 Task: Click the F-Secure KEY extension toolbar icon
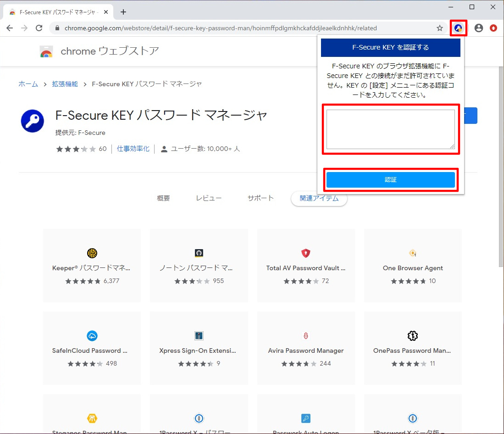tap(458, 28)
